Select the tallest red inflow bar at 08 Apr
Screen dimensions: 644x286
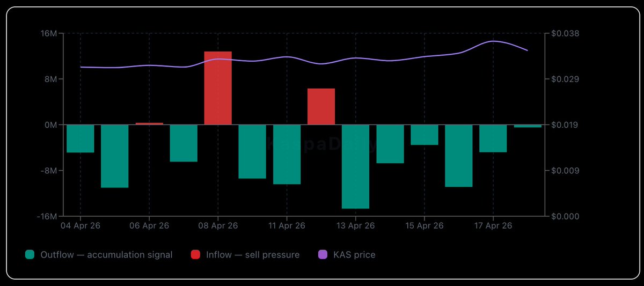point(218,88)
